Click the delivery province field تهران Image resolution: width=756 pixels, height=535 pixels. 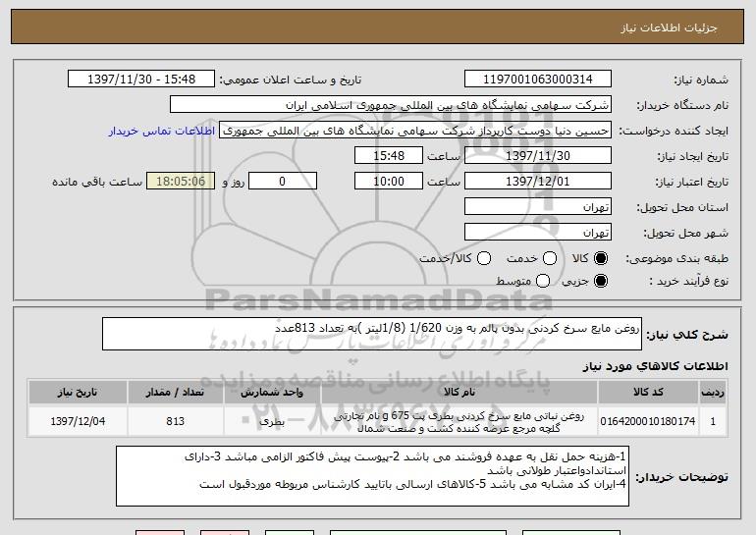[x=538, y=207]
